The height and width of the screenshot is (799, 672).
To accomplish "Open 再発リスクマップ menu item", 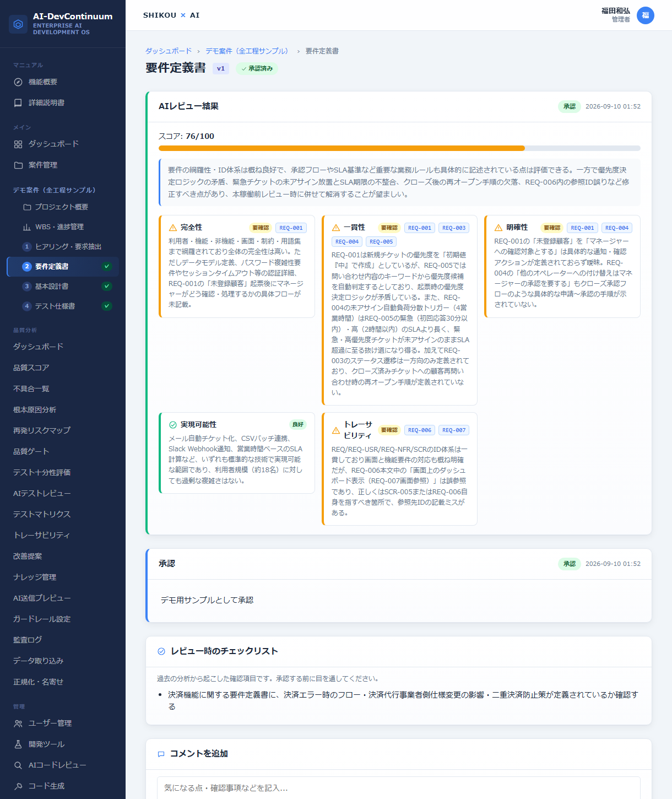I will (x=42, y=431).
